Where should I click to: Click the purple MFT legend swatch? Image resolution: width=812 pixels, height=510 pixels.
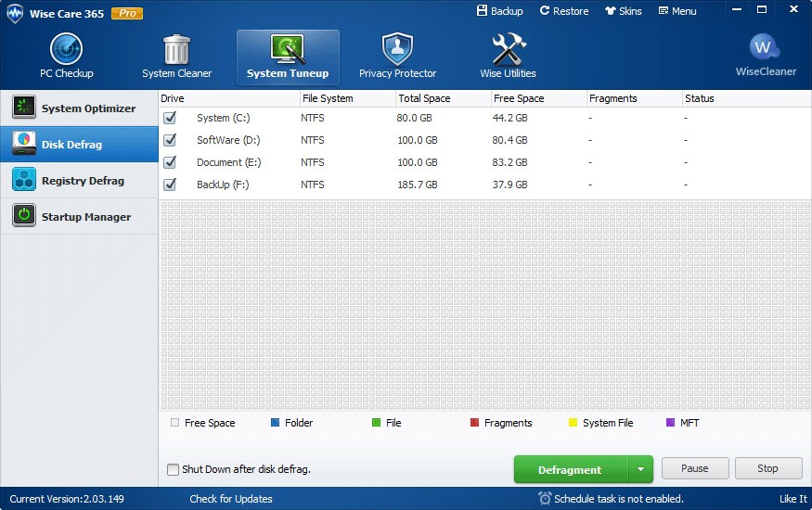coord(670,423)
